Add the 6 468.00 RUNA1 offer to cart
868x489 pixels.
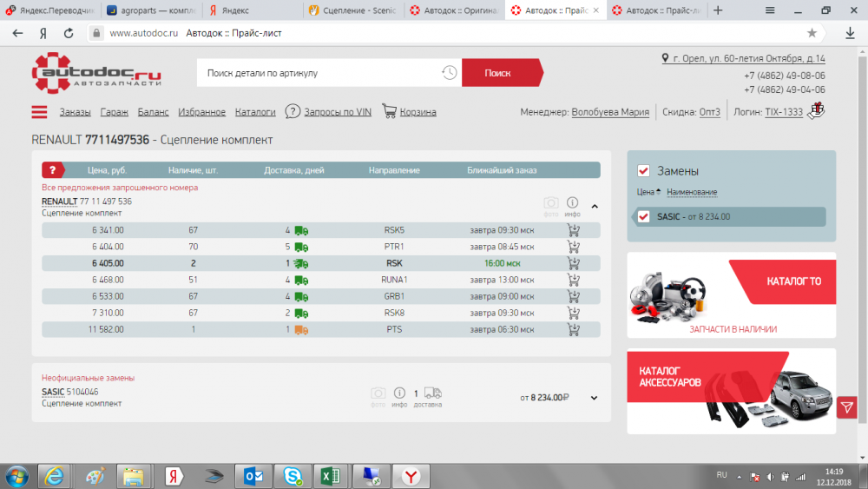pos(574,280)
